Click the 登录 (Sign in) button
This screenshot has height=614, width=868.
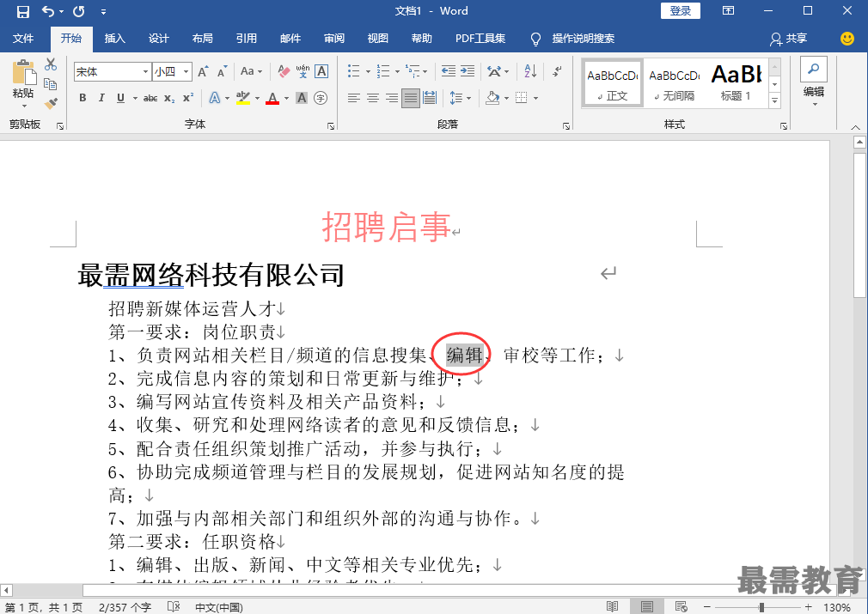(x=681, y=10)
